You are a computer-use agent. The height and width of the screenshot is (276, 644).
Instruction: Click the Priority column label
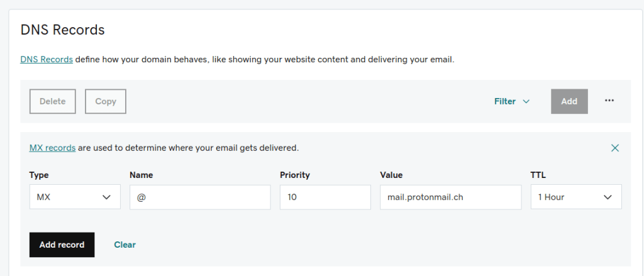click(295, 175)
